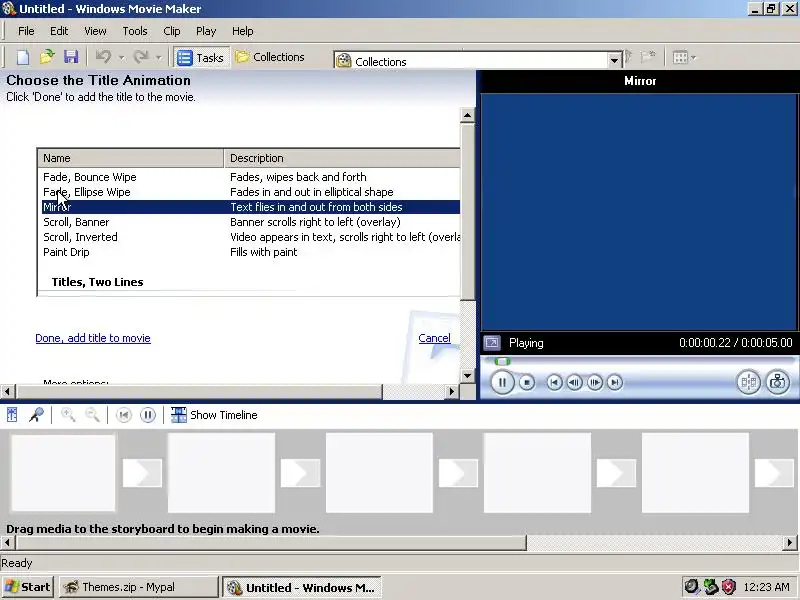This screenshot has height=600, width=800.
Task: Click the storyboard scroll right arrow
Action: [x=790, y=542]
